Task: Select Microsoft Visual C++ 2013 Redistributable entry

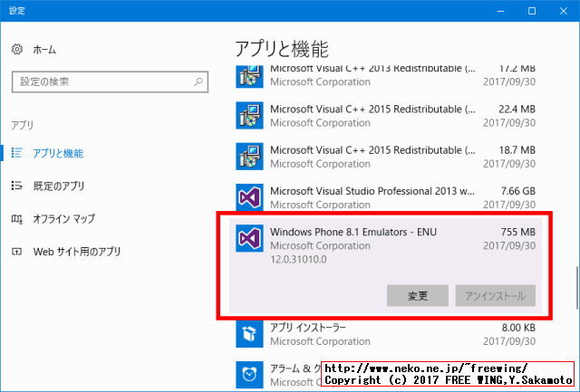Action: click(x=385, y=76)
